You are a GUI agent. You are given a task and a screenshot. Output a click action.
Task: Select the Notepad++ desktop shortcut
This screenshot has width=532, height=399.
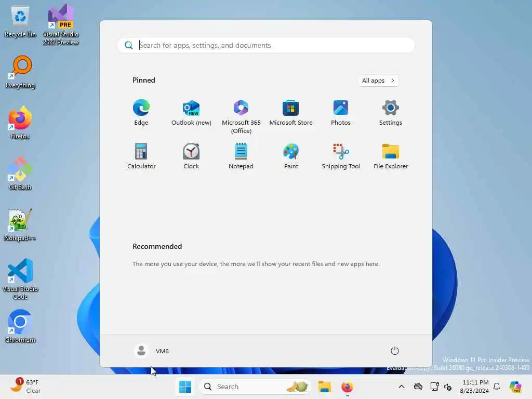click(x=20, y=225)
